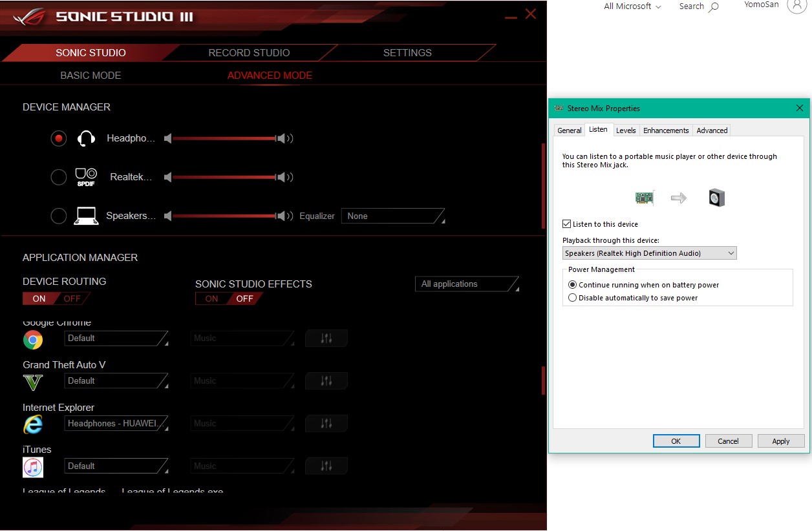Click the Google Chrome app icon
The height and width of the screenshot is (531, 812).
[33, 339]
